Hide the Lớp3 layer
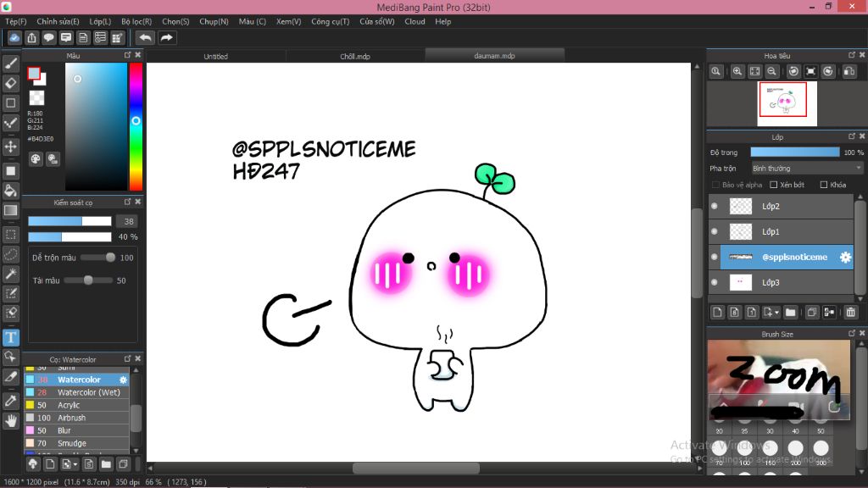Screen dimensions: 868x488 tap(714, 283)
